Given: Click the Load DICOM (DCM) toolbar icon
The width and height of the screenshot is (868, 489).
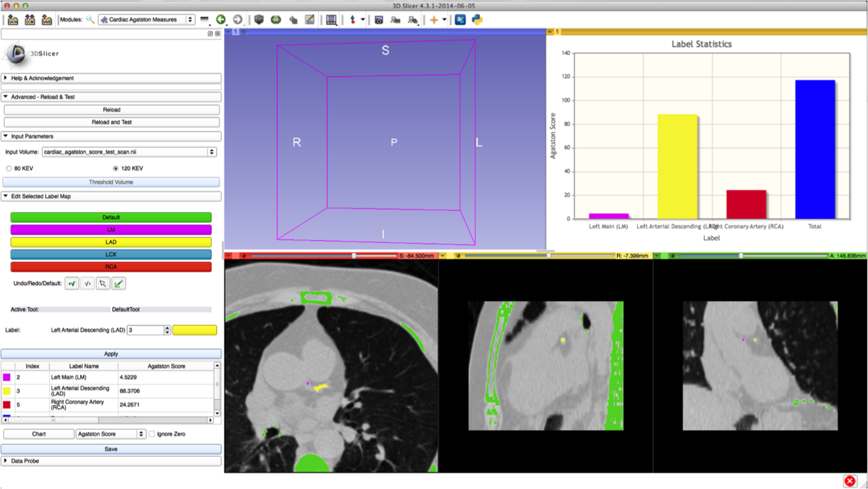Looking at the screenshot, I should point(30,20).
